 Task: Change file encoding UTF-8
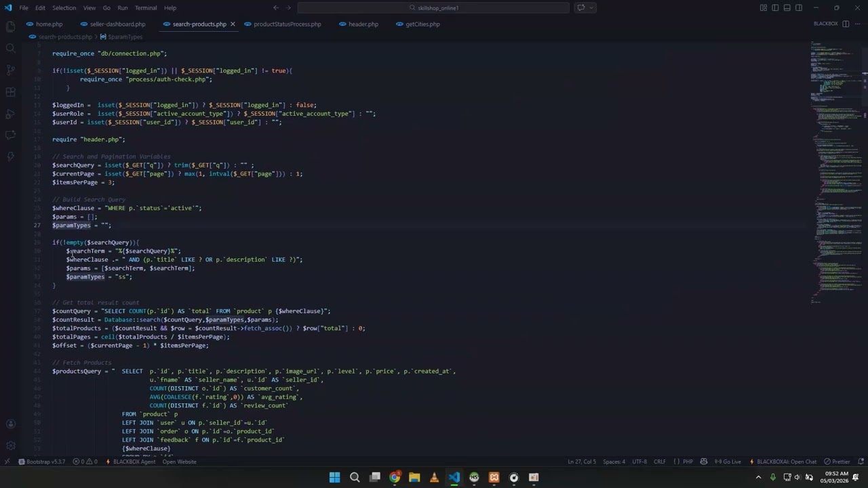click(x=639, y=462)
